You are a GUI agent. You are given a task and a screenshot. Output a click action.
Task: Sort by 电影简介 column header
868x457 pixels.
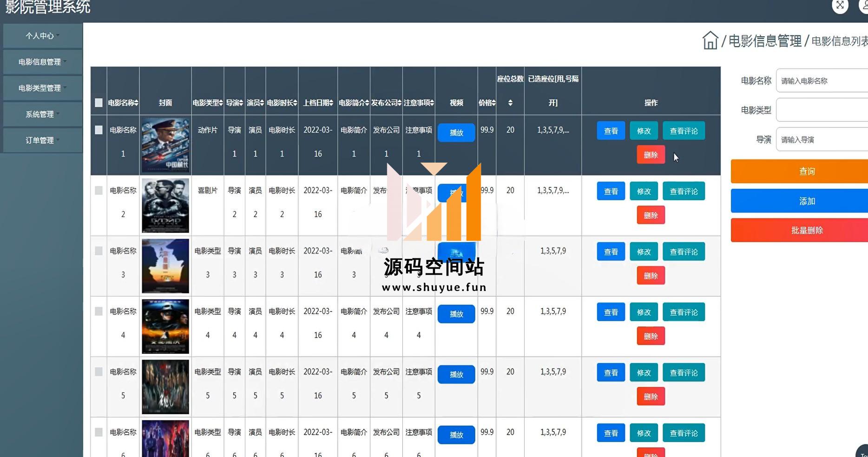click(x=354, y=103)
